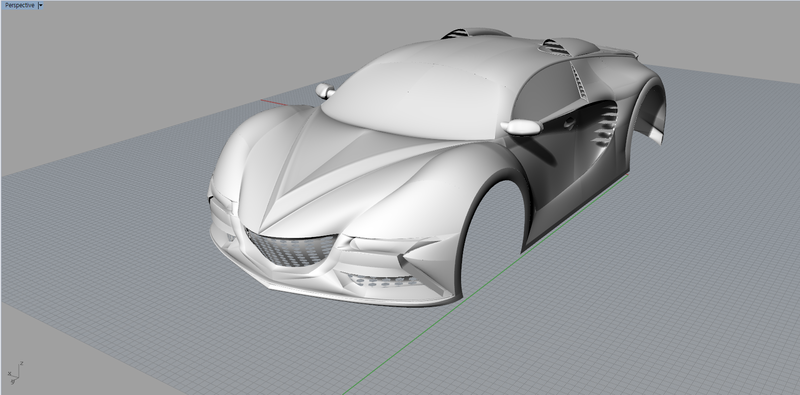
Task: Select the B-pillar perforated vent strip
Action: (x=579, y=81)
